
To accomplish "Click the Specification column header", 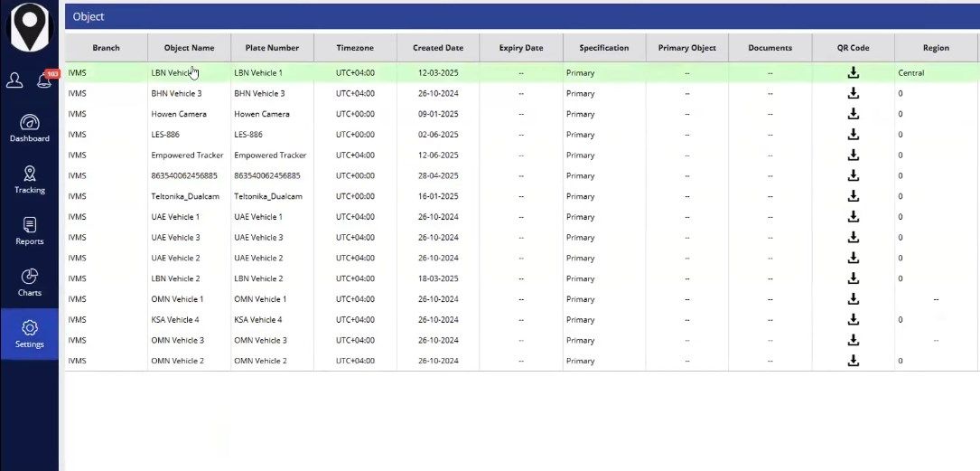I will coord(603,48).
